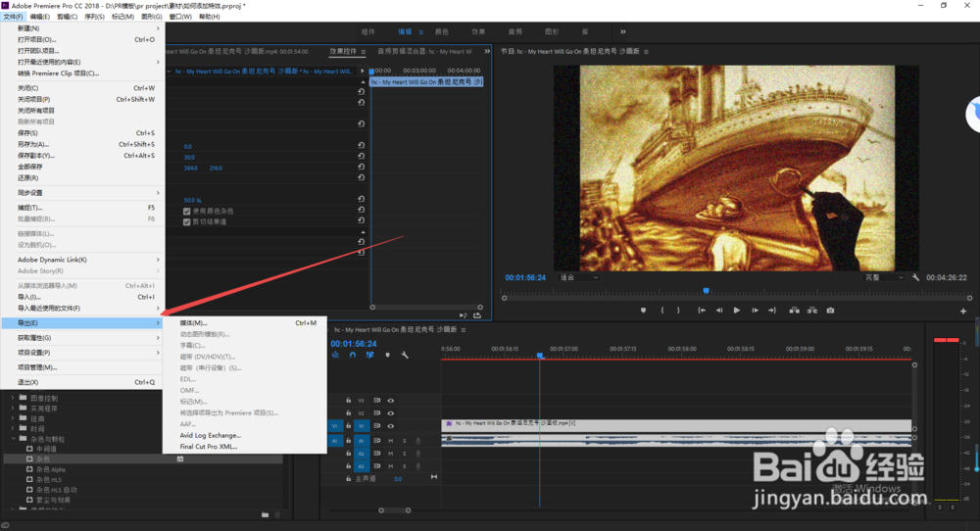
Task: Open the 编辑(E) menu in menu bar
Action: pyautogui.click(x=39, y=17)
